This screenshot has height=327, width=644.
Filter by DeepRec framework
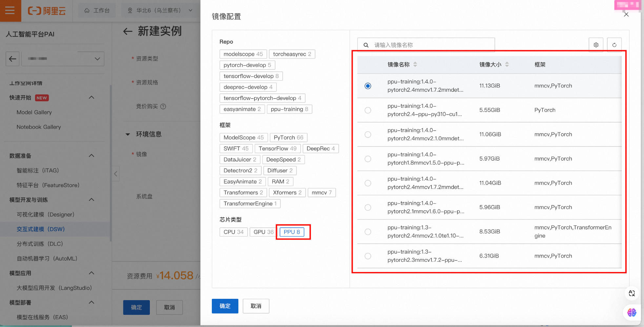coord(321,148)
